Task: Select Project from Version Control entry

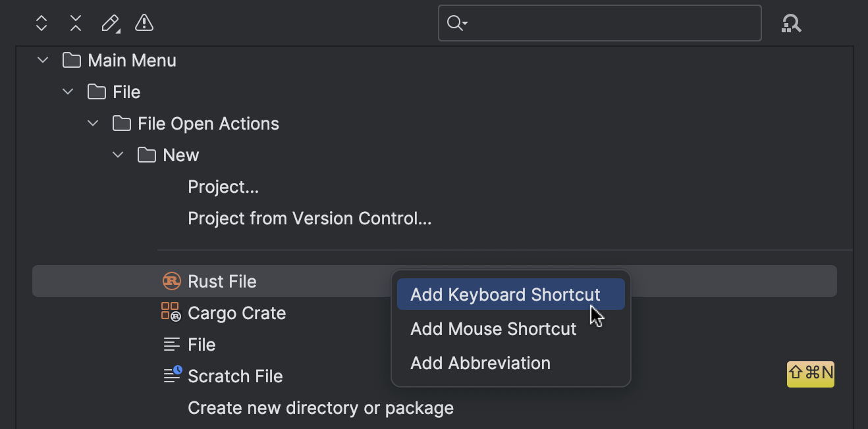Action: click(310, 218)
